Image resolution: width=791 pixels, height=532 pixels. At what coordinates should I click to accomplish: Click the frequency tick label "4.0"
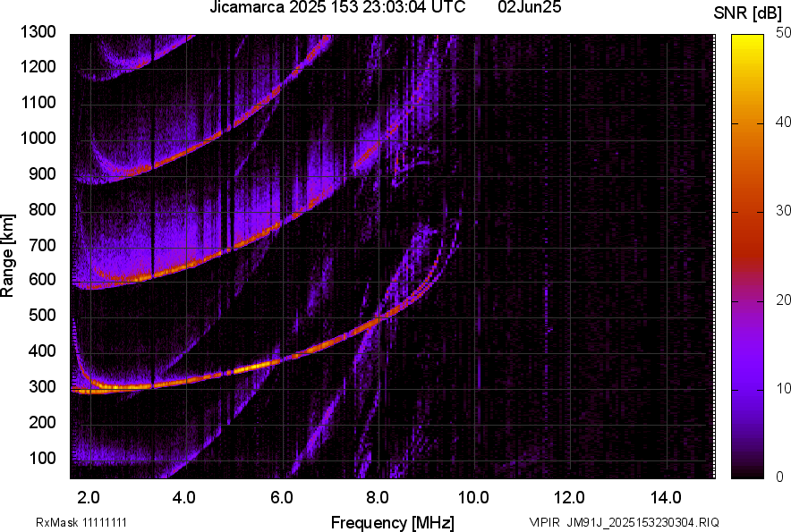184,498
